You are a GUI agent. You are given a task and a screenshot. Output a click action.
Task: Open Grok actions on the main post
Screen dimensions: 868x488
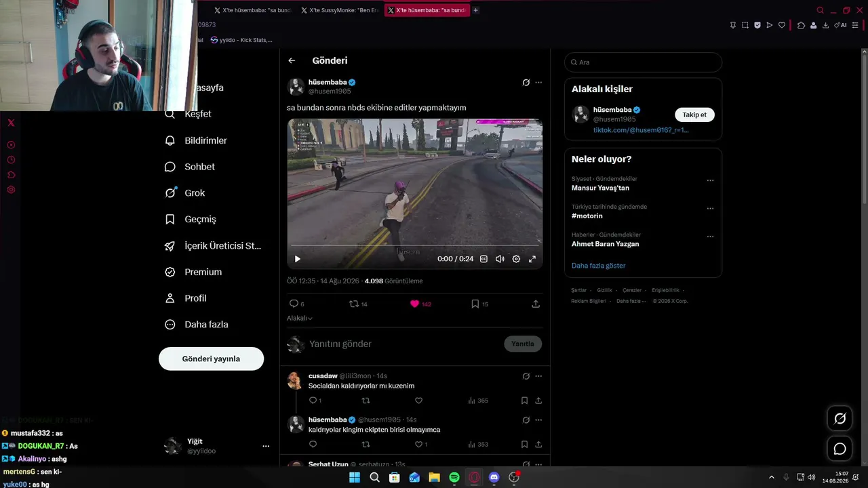526,83
